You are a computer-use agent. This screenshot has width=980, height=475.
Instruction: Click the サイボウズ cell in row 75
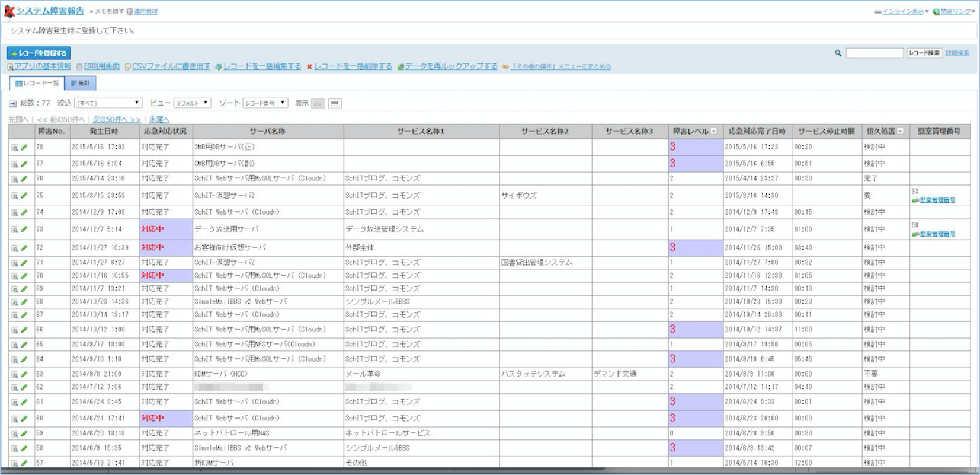545,196
